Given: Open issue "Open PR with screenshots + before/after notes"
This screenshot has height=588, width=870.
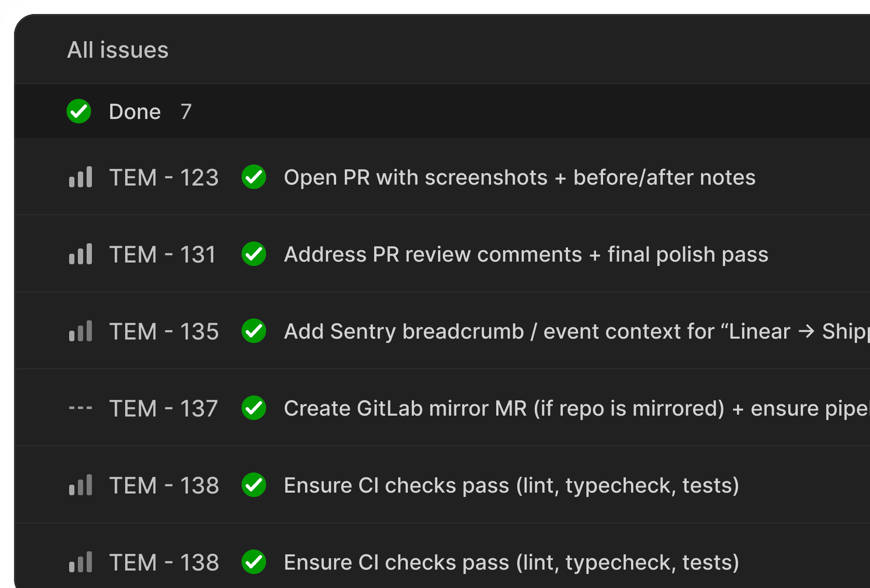Looking at the screenshot, I should coord(519,177).
